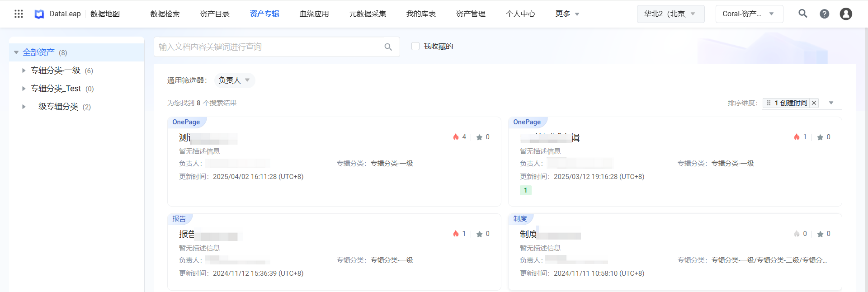
Task: Open the help question mark icon
Action: 825,14
